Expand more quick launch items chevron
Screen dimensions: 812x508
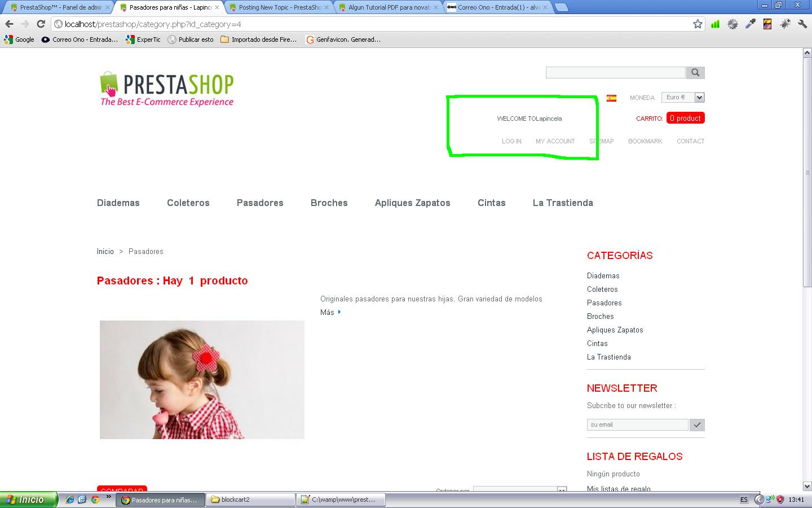coord(108,497)
